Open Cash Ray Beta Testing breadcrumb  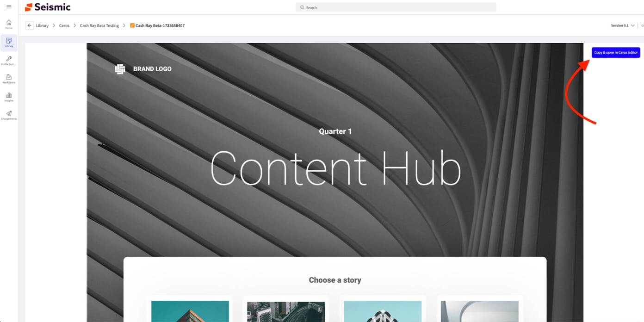[x=99, y=25]
